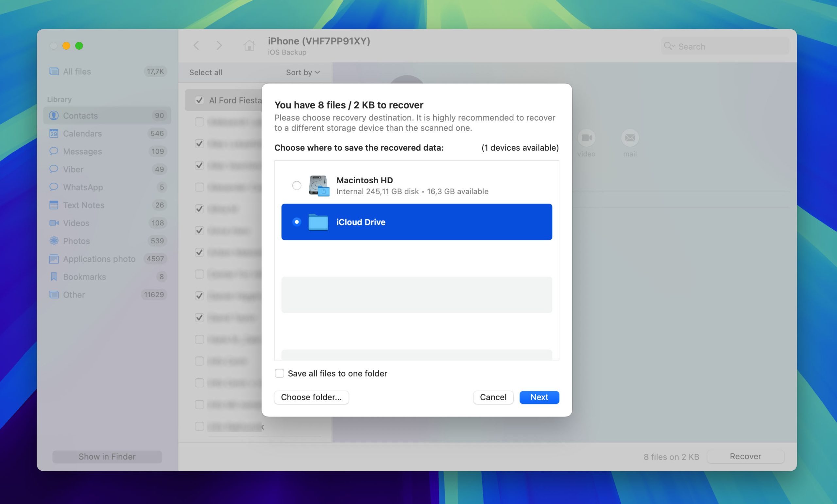The height and width of the screenshot is (504, 837).
Task: Open Videos category in library
Action: (x=77, y=222)
